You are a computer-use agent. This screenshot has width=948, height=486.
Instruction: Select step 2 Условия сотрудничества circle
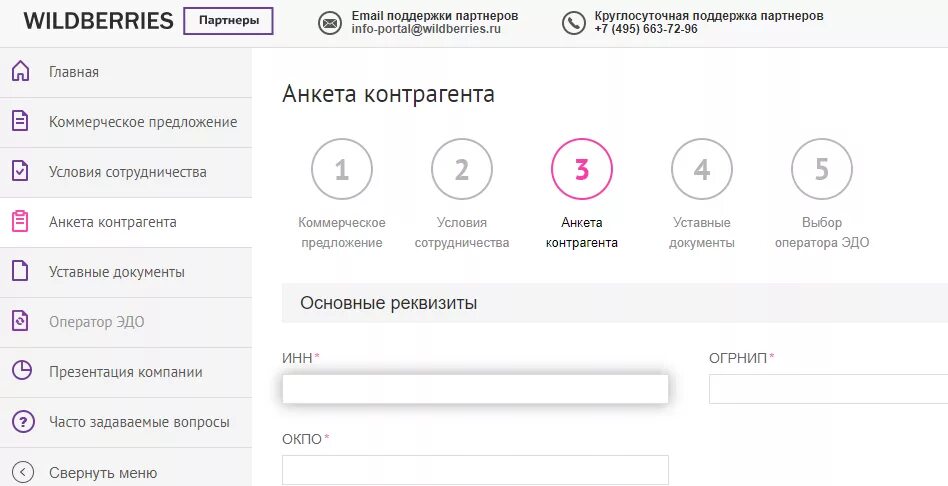(462, 169)
